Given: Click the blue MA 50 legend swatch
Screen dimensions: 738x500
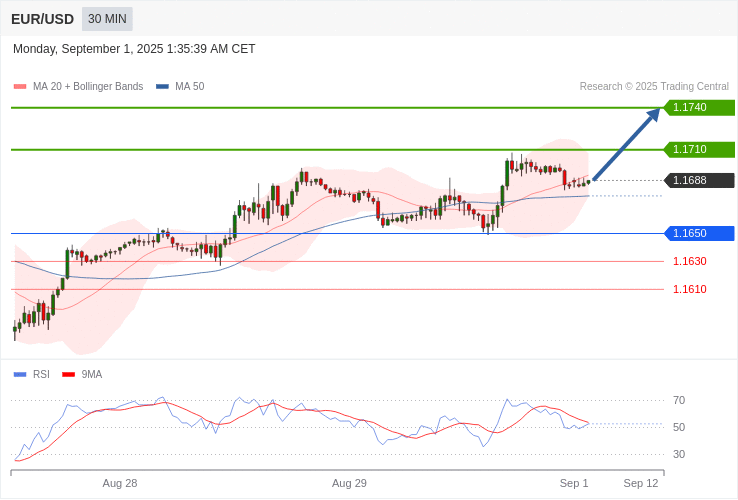Looking at the screenshot, I should [x=162, y=87].
